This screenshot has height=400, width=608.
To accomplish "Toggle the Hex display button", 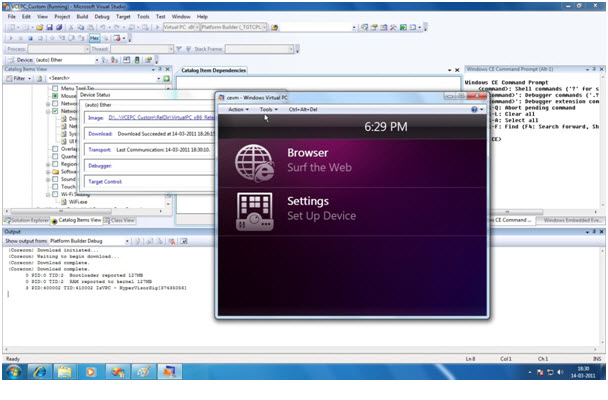I will pos(94,38).
